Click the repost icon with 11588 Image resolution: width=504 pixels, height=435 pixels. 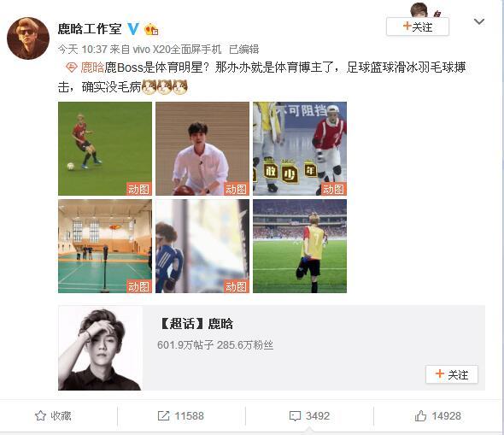(x=163, y=415)
